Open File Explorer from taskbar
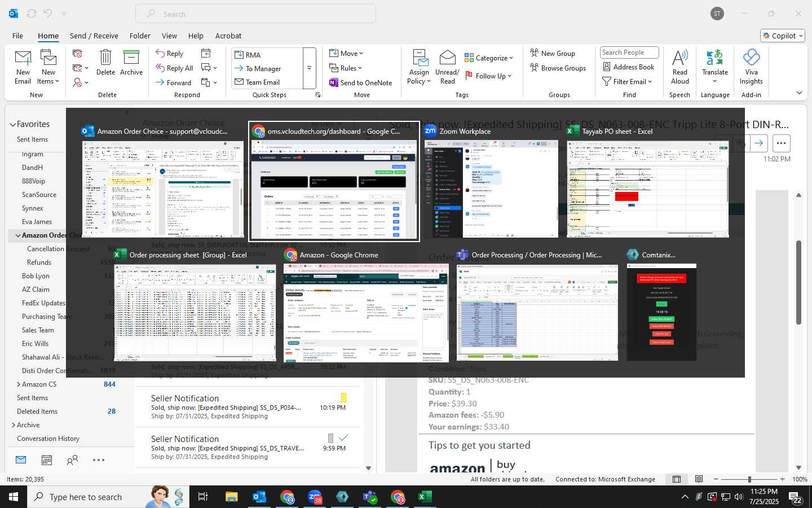812x508 pixels. point(232,497)
